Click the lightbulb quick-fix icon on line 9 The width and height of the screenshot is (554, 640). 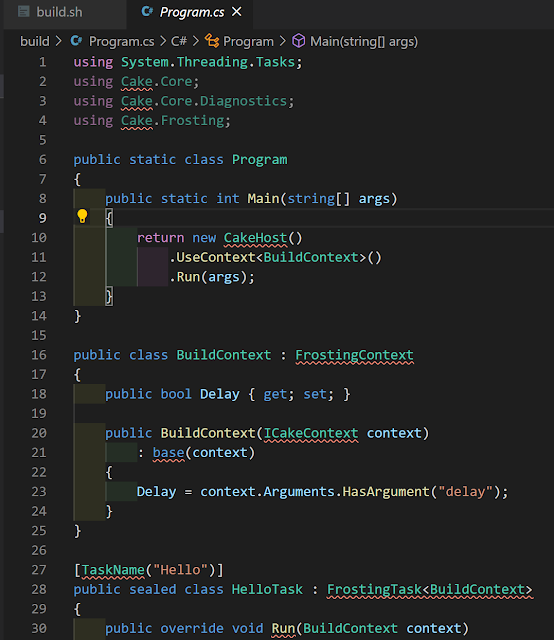click(x=82, y=216)
